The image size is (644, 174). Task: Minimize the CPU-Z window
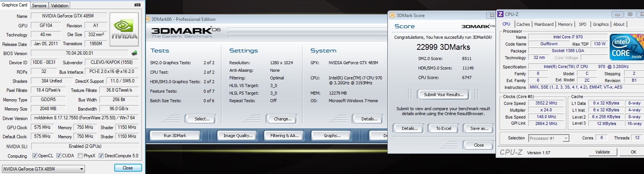pos(617,14)
